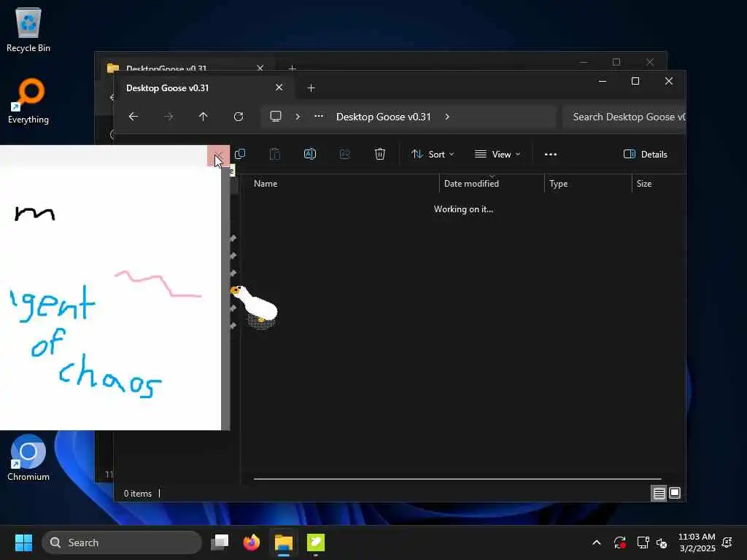The width and height of the screenshot is (747, 560).
Task: Click the Search Desktop Goose field
Action: coord(624,117)
